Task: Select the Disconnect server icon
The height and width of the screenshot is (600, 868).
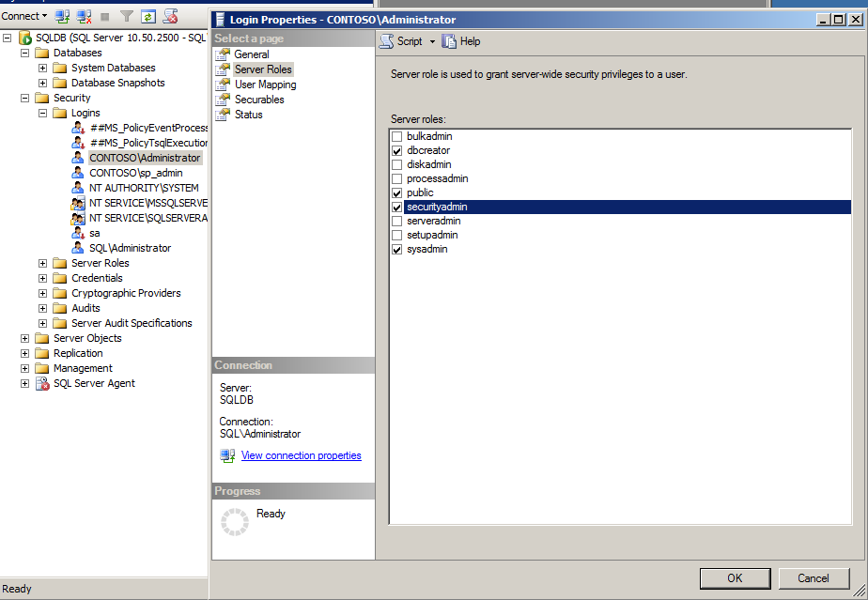Action: point(85,16)
